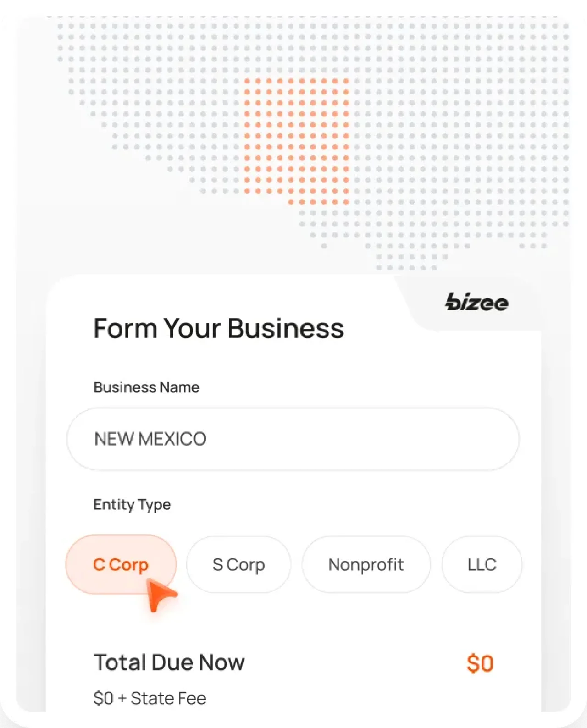
Task: Click the Form Your Business heading
Action: (x=219, y=328)
